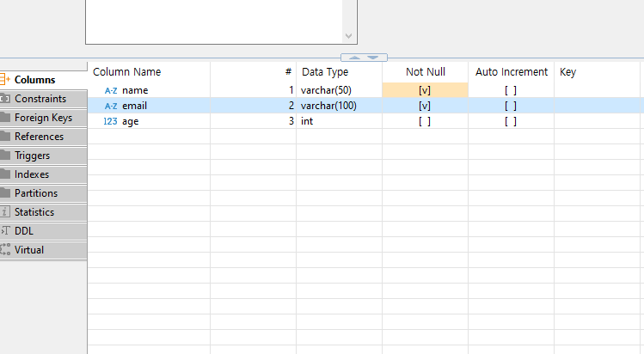Enable Auto Increment for the email column

[511, 106]
